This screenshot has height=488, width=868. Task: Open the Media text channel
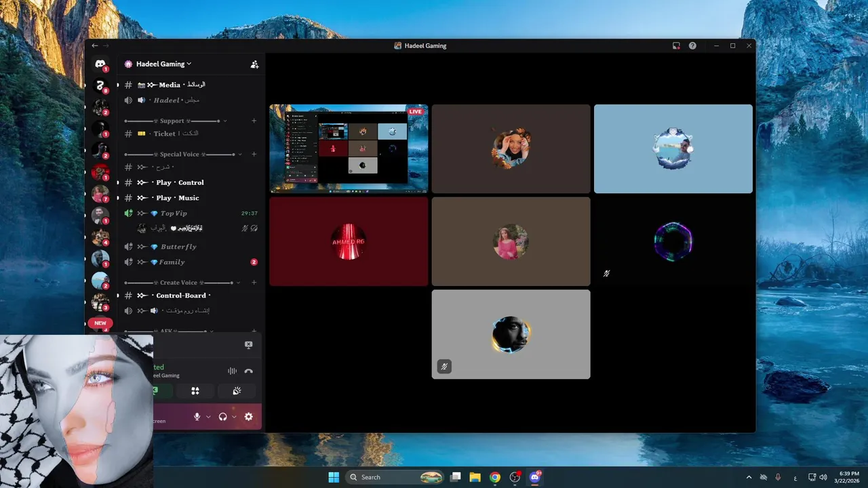[x=191, y=85]
